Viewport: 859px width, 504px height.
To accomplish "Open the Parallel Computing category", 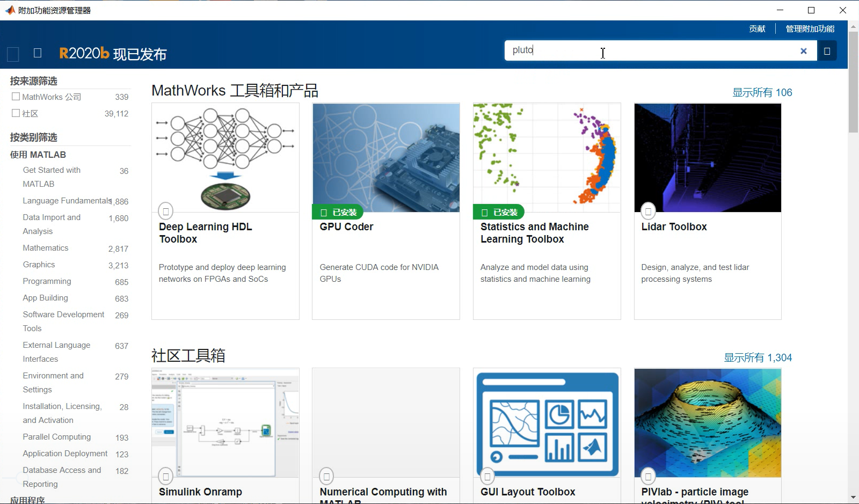I will [56, 437].
